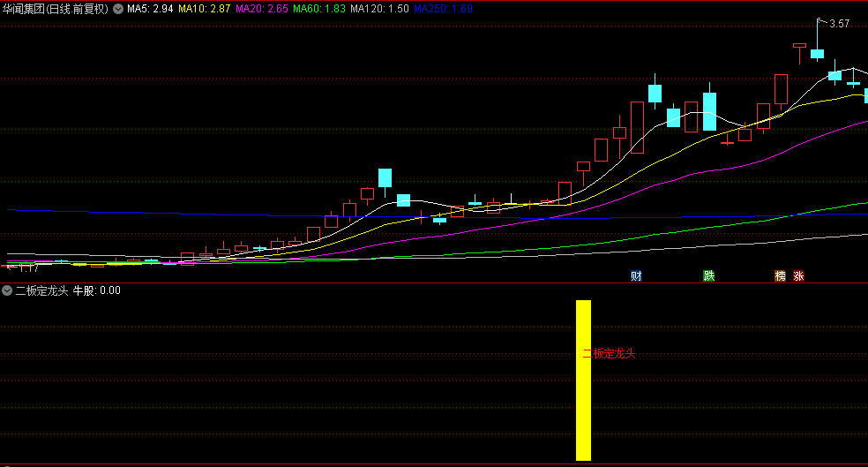
Task: Expand the 二板定龙头 indicator dropdown arrow
Action: (7, 290)
